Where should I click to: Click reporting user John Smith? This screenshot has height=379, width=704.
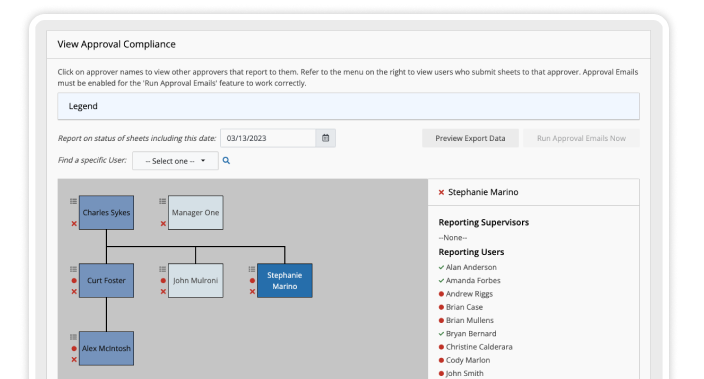[465, 374]
